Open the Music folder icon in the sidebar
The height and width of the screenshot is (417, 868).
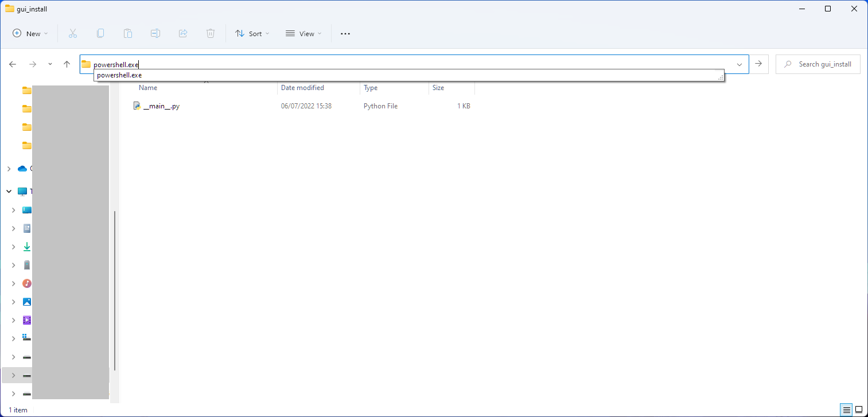26,283
